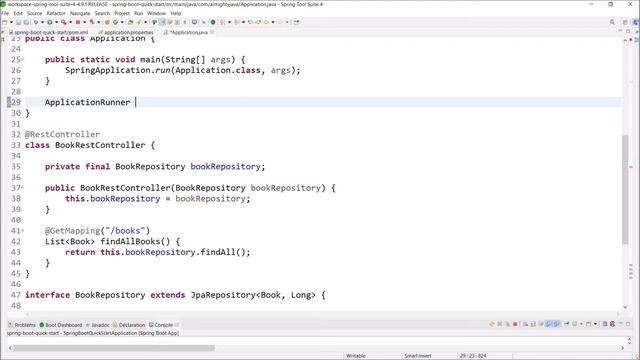Image resolution: width=640 pixels, height=360 pixels.
Task: Maximize the Console panel
Action: point(628,324)
